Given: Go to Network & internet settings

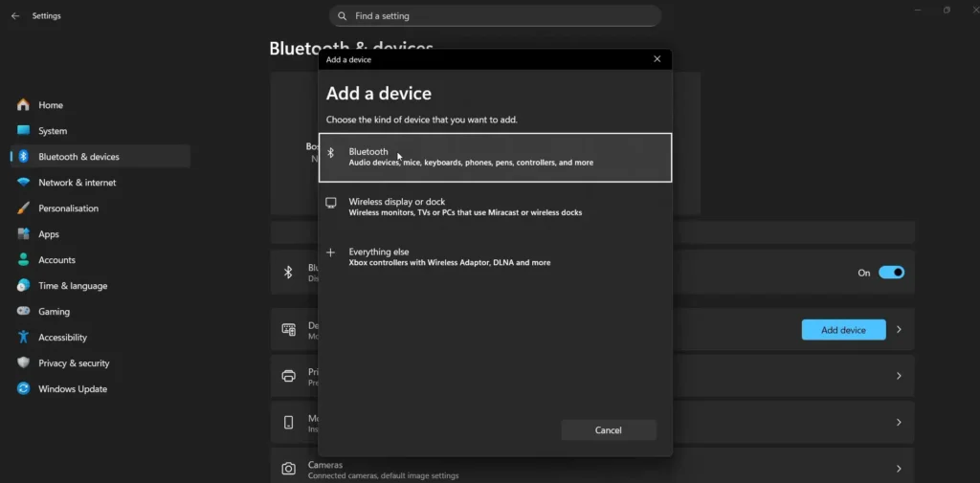Looking at the screenshot, I should (100, 183).
